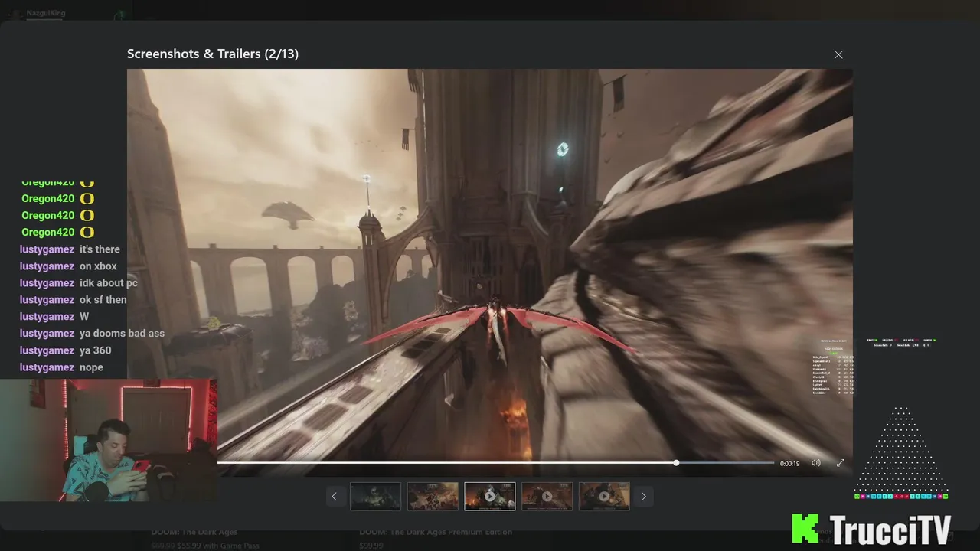Select the highlighted third video thumbnail
Viewport: 980px width, 551px height.
[x=490, y=496]
